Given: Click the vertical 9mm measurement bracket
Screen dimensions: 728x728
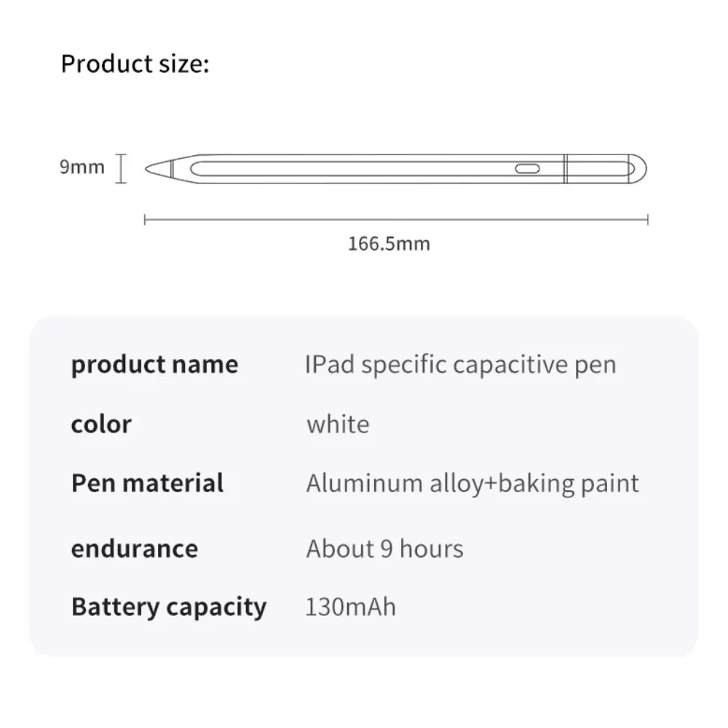Looking at the screenshot, I should pos(121,169).
